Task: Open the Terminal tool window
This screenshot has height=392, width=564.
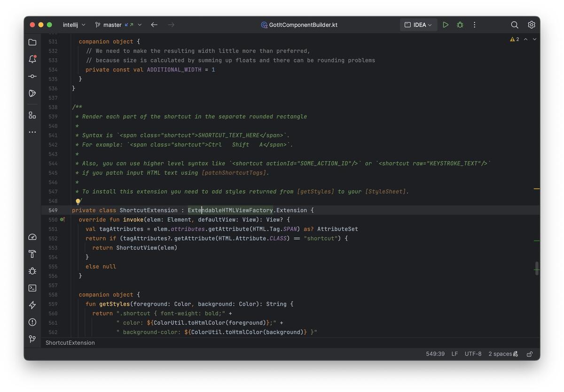Action: tap(32, 288)
